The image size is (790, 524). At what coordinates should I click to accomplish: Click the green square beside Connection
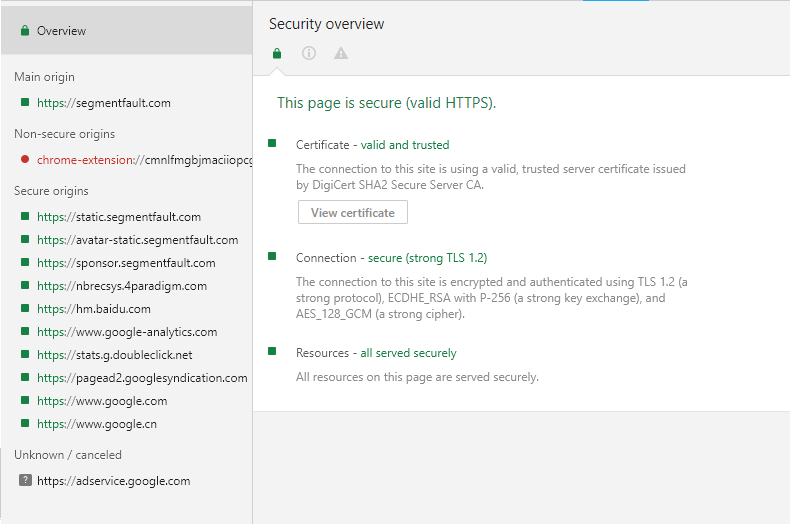272,257
